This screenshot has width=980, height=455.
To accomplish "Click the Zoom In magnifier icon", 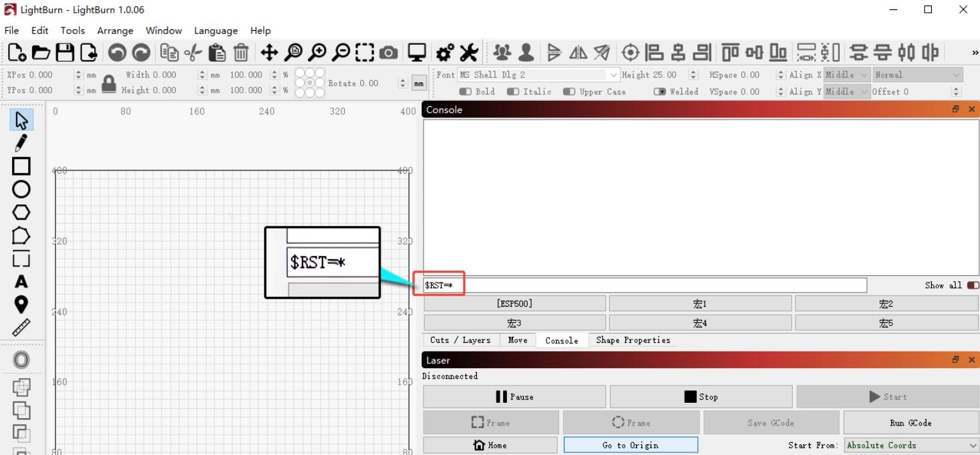I will point(317,52).
